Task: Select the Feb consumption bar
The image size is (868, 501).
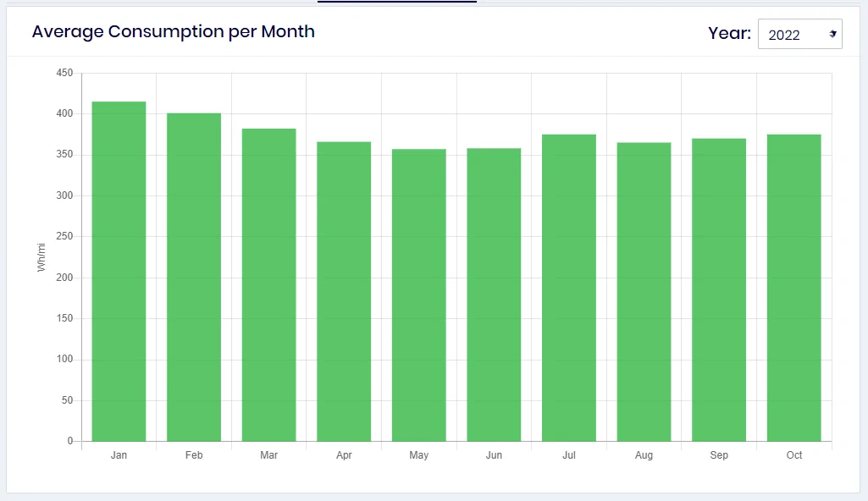Action: coord(194,277)
